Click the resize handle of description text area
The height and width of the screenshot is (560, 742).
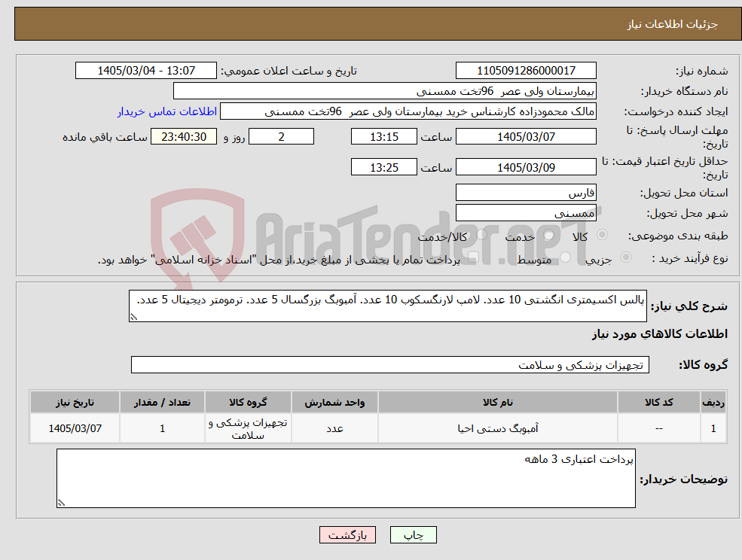click(133, 317)
